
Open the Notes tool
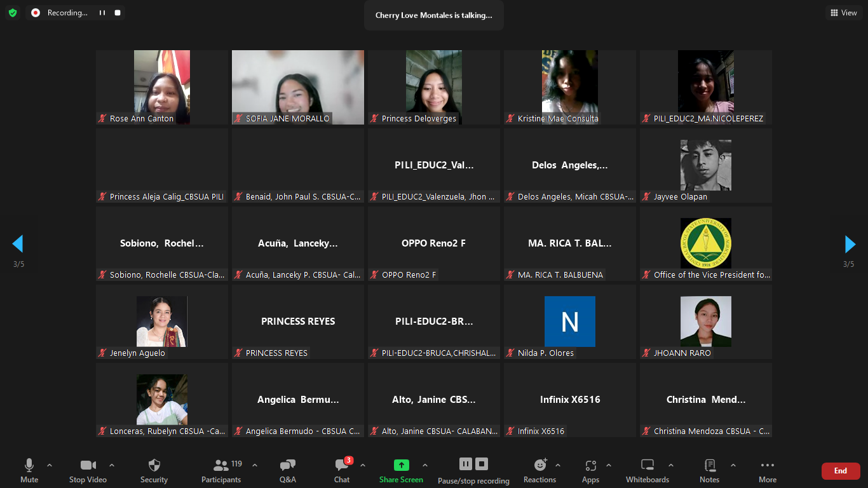tap(709, 470)
